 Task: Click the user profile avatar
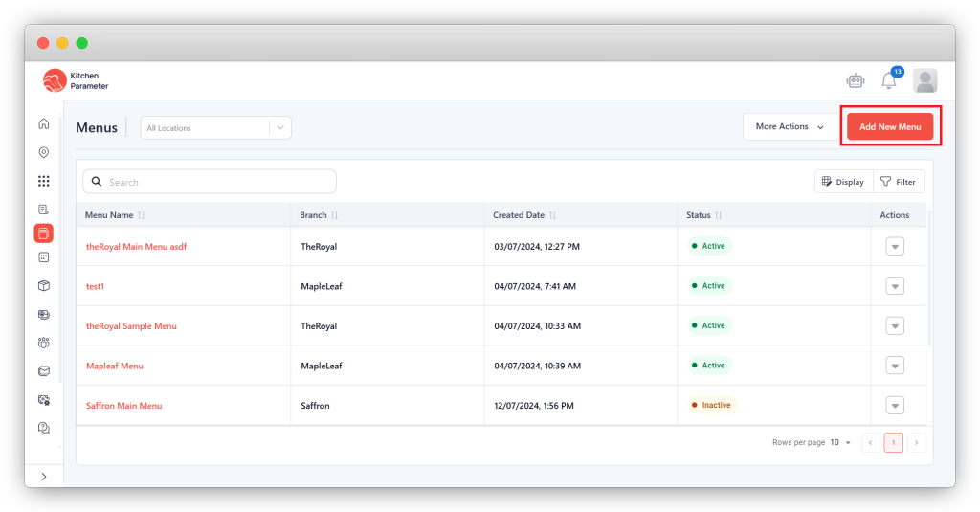click(924, 80)
